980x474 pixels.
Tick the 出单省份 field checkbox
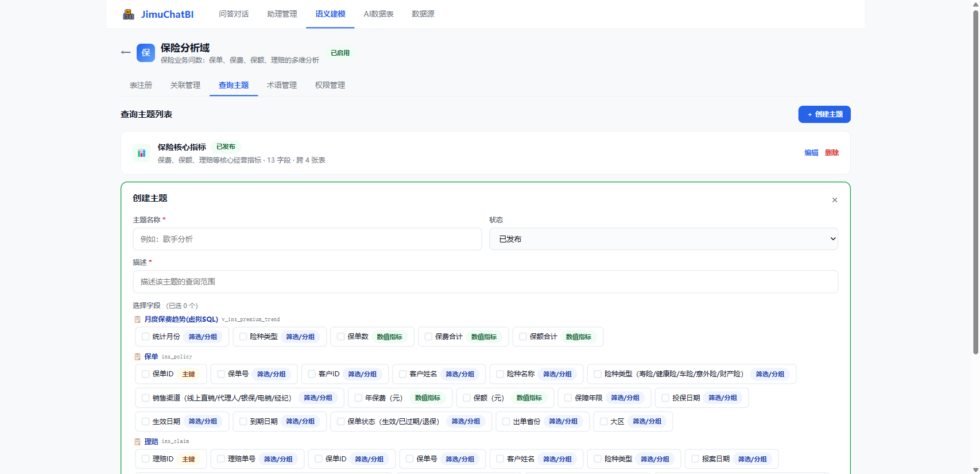[x=506, y=421]
